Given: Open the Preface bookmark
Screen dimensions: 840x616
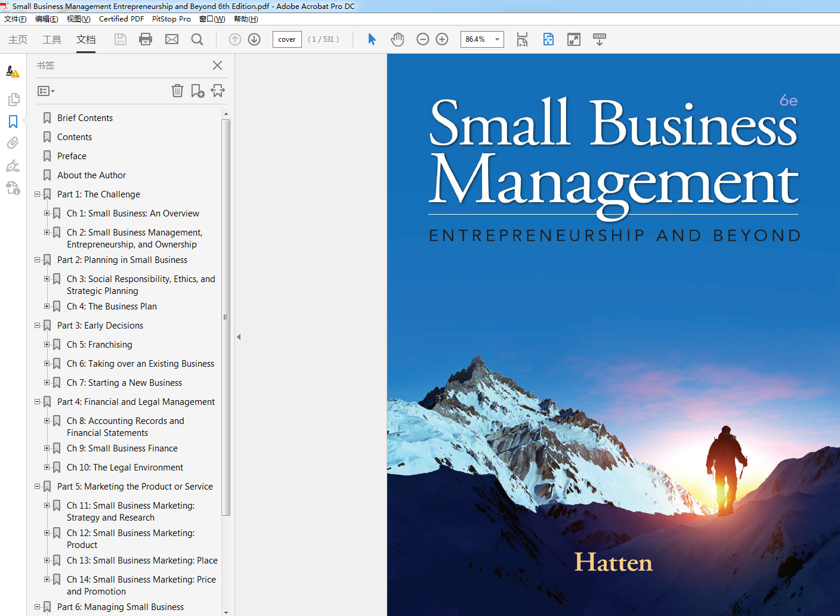Looking at the screenshot, I should click(x=72, y=156).
